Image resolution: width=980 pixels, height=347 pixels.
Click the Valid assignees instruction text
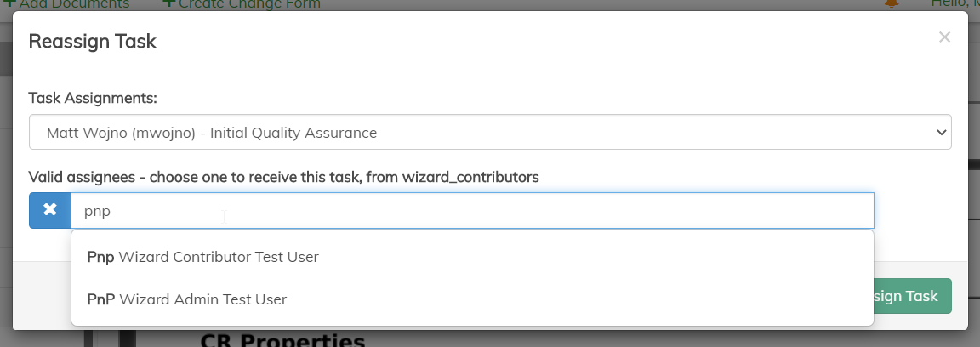tap(283, 177)
